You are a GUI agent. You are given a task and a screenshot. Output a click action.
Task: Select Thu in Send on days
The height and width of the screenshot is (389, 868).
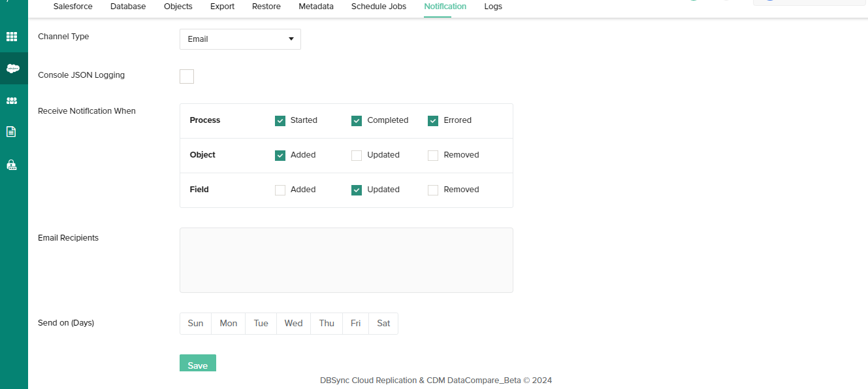327,324
